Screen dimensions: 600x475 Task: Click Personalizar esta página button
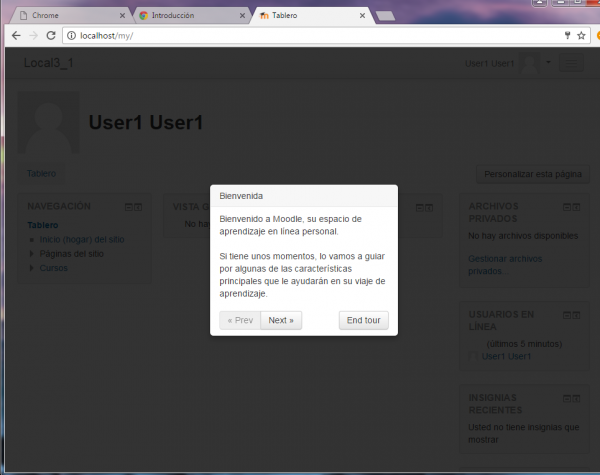click(x=533, y=174)
